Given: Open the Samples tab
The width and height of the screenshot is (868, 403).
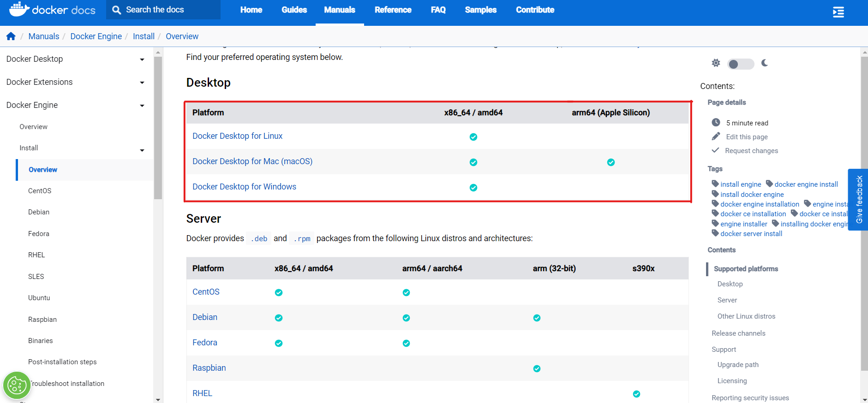Looking at the screenshot, I should point(480,10).
